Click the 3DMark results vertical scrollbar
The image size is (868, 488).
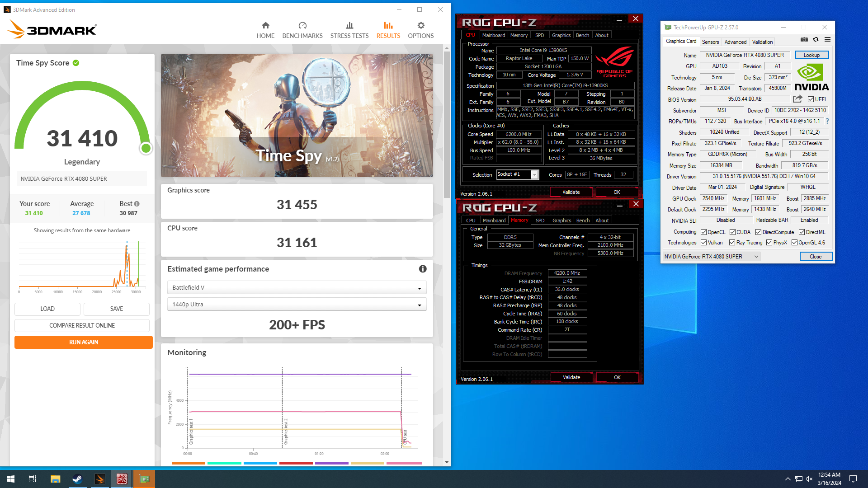click(x=447, y=124)
